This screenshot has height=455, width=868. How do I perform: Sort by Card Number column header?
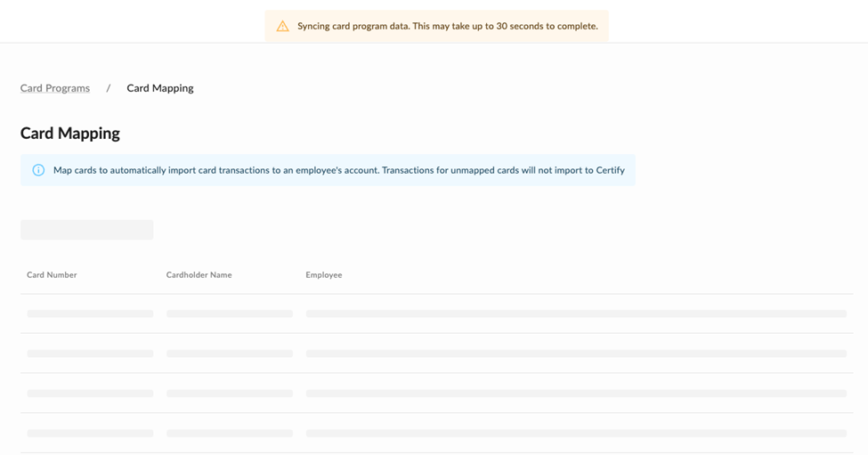[x=52, y=275]
